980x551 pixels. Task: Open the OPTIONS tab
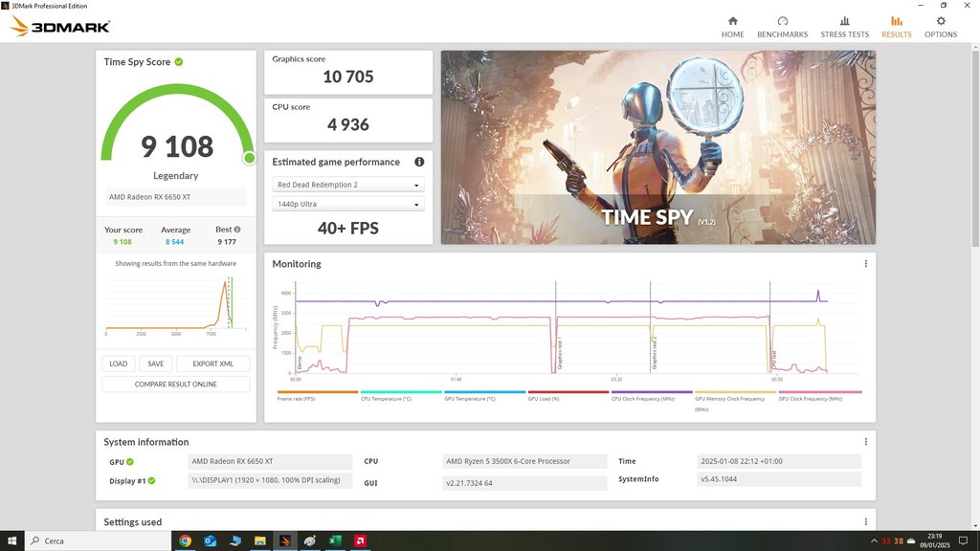tap(941, 28)
